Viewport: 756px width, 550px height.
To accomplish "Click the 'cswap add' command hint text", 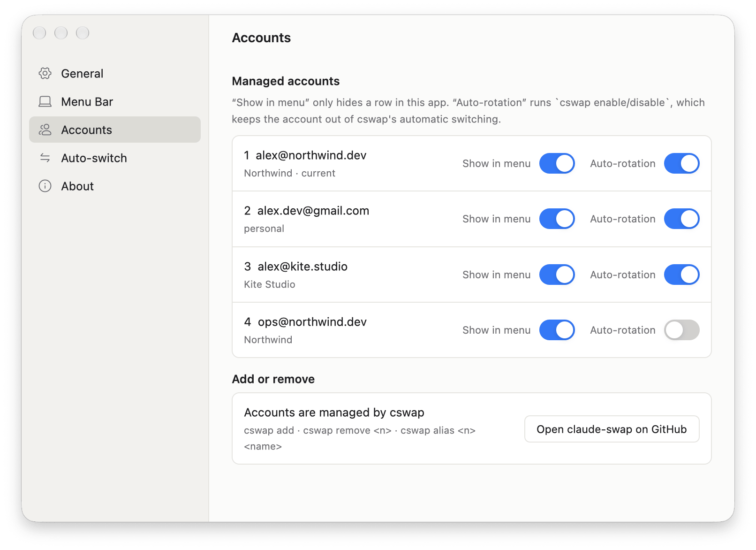I will coord(269,430).
